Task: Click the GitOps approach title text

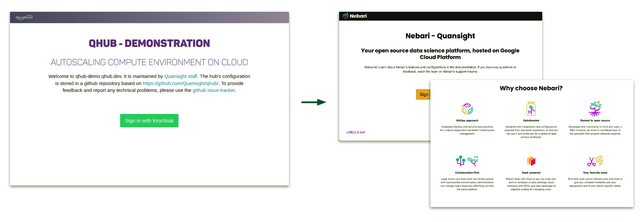Action: tap(467, 121)
